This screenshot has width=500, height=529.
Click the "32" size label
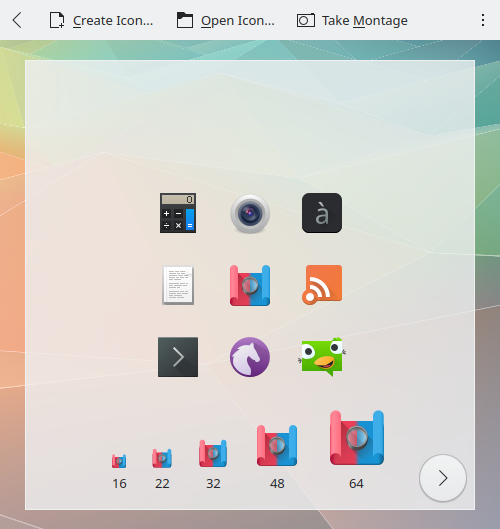213,483
